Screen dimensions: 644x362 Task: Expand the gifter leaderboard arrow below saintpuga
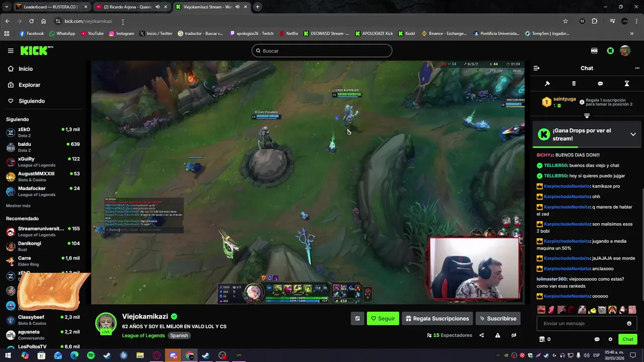click(587, 116)
